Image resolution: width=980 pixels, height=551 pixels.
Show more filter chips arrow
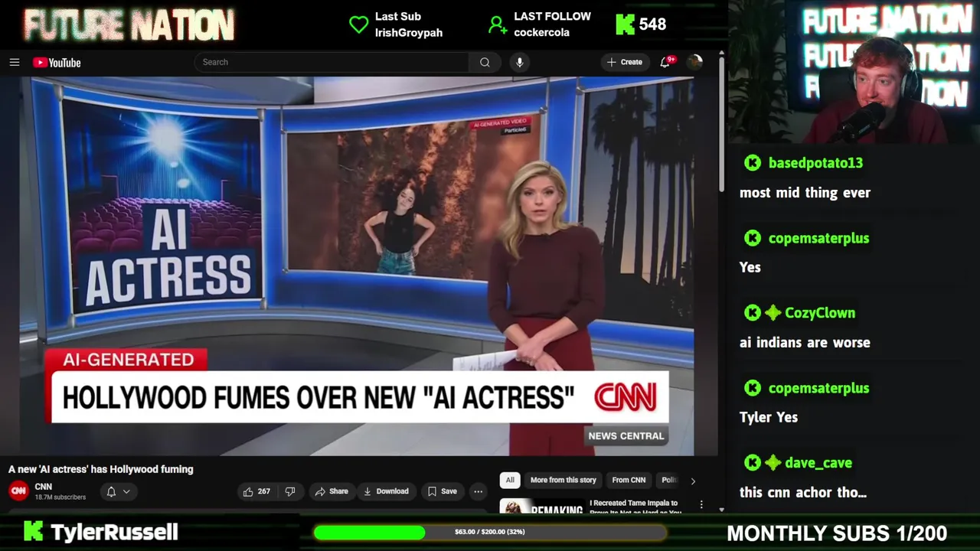tap(693, 481)
